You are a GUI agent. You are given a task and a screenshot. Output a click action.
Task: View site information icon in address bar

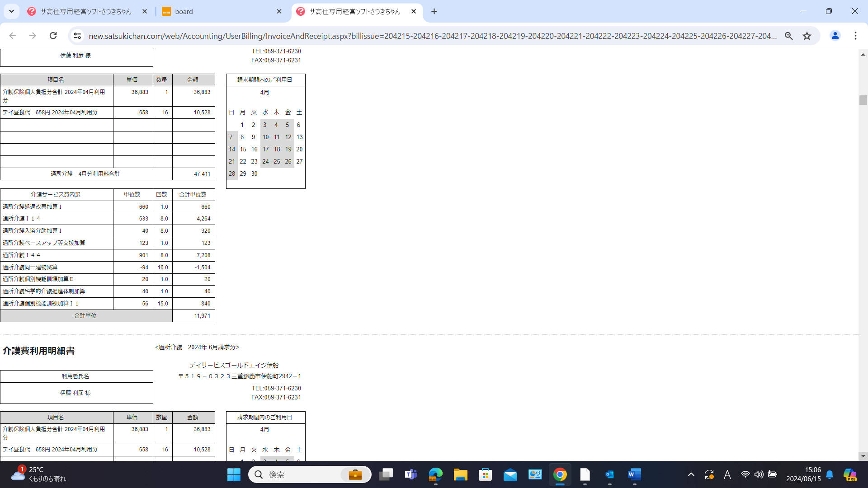pyautogui.click(x=77, y=36)
